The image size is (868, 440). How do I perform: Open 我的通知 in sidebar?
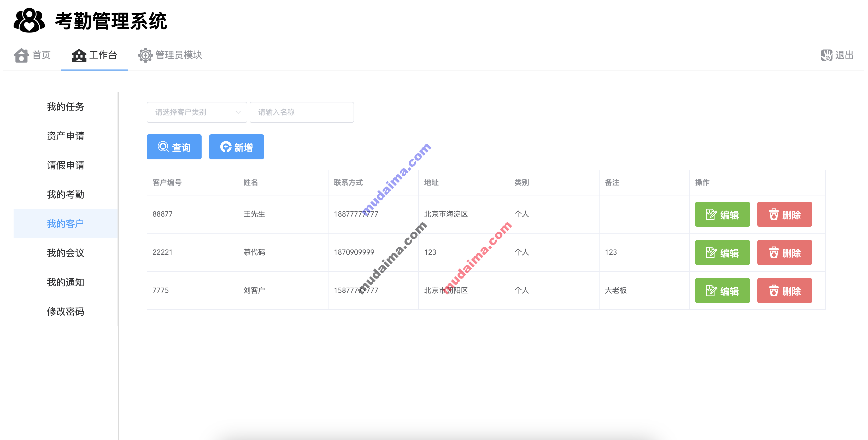(65, 282)
